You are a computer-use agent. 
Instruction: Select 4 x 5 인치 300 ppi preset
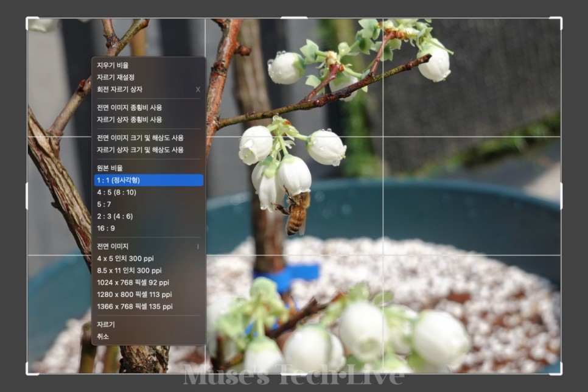(149, 259)
